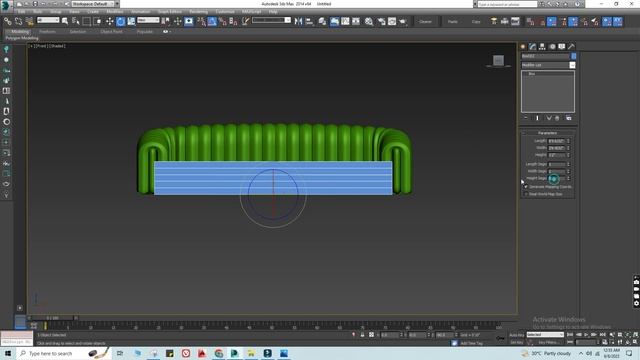Open the Modifier List dropdown
This screenshot has height=360, width=640.
coord(548,65)
